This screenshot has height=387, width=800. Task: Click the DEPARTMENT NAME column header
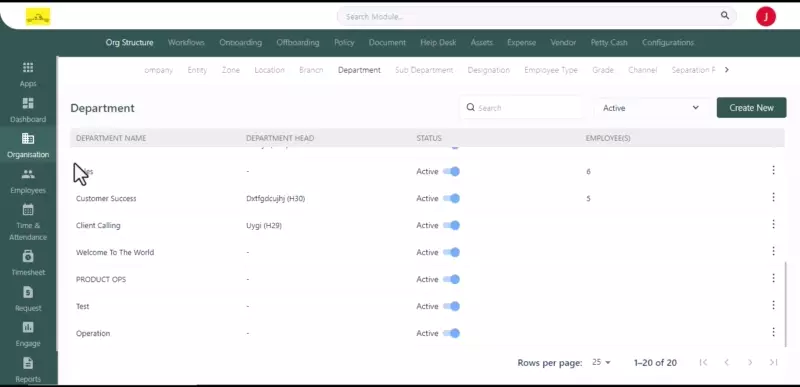(x=111, y=138)
